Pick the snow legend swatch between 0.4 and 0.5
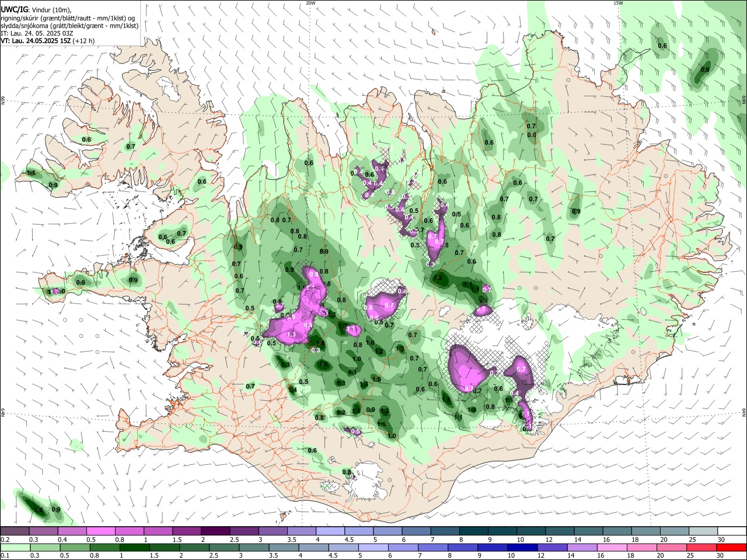747x560 pixels. pos(72,531)
